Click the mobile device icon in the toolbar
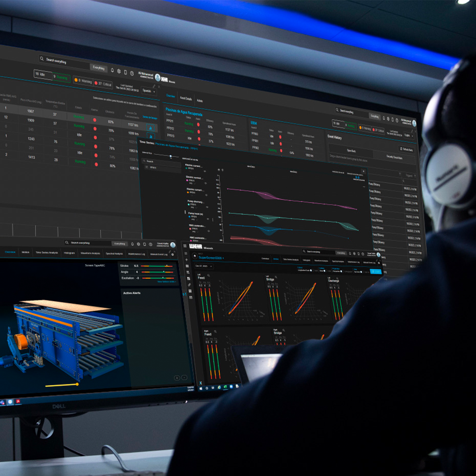This screenshot has height=476, width=476. (x=126, y=73)
